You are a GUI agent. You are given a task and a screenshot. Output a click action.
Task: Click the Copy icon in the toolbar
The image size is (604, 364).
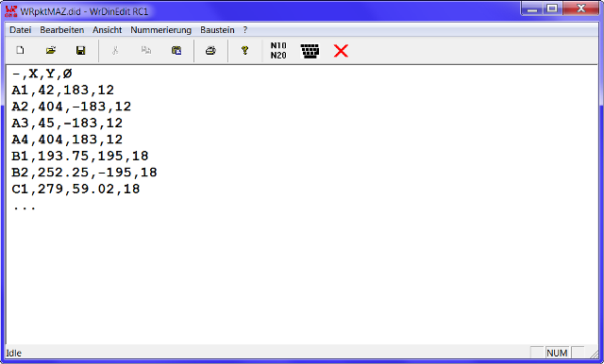[145, 50]
